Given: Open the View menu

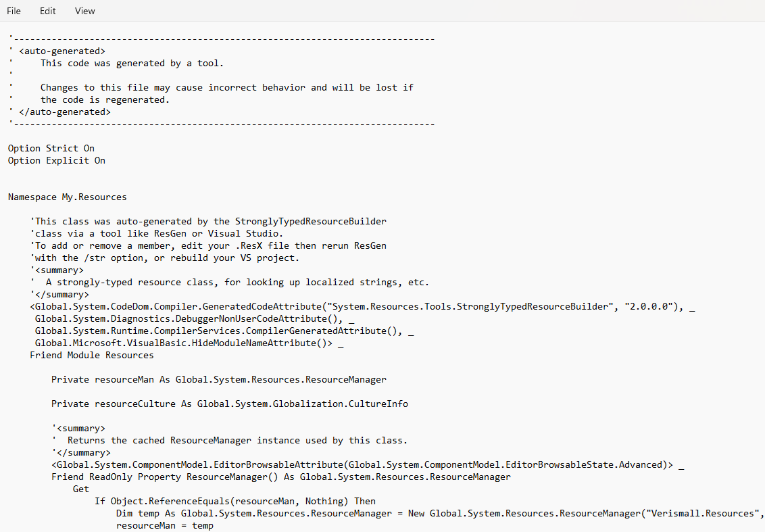Looking at the screenshot, I should point(85,11).
